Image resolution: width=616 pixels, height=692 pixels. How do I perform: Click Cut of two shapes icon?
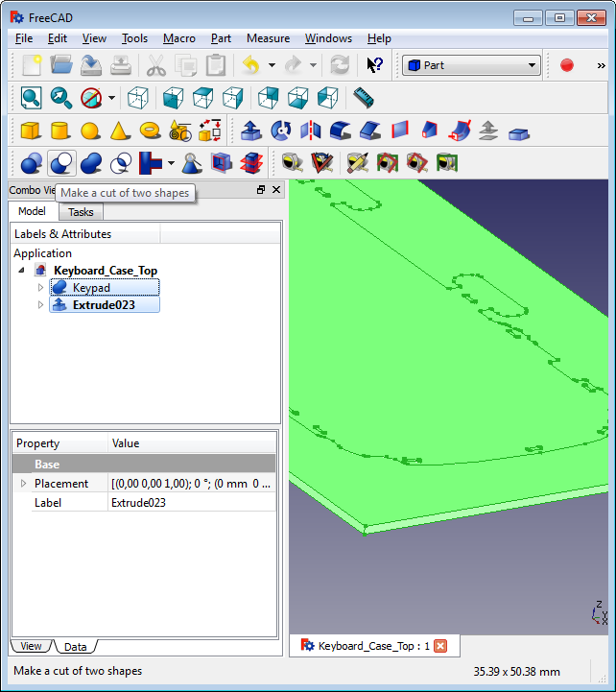[x=61, y=163]
